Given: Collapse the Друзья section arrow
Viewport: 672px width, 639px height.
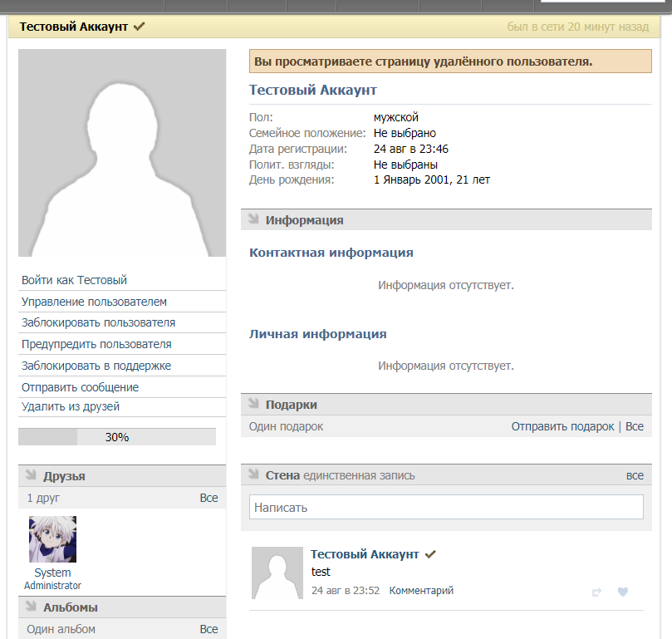Looking at the screenshot, I should 31,474.
